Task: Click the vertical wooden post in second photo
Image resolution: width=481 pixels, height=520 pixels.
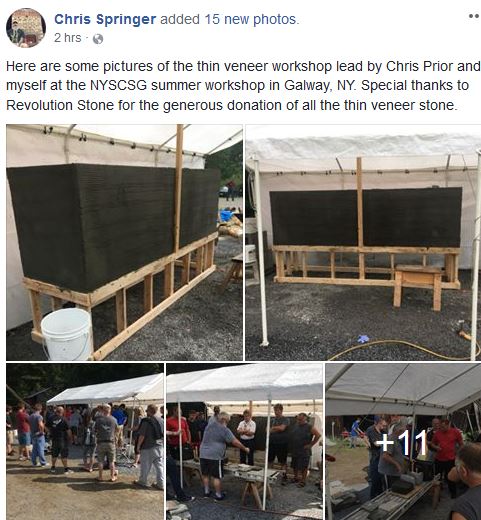Action: (x=360, y=217)
